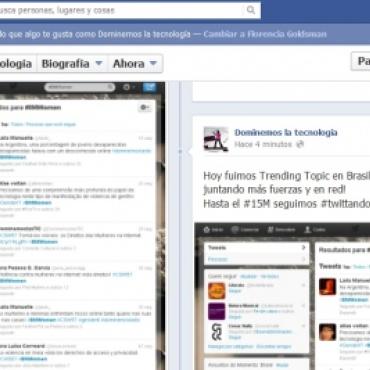Open the posted Twitter screenshot image
This screenshot has height=370, width=370.
282,296
